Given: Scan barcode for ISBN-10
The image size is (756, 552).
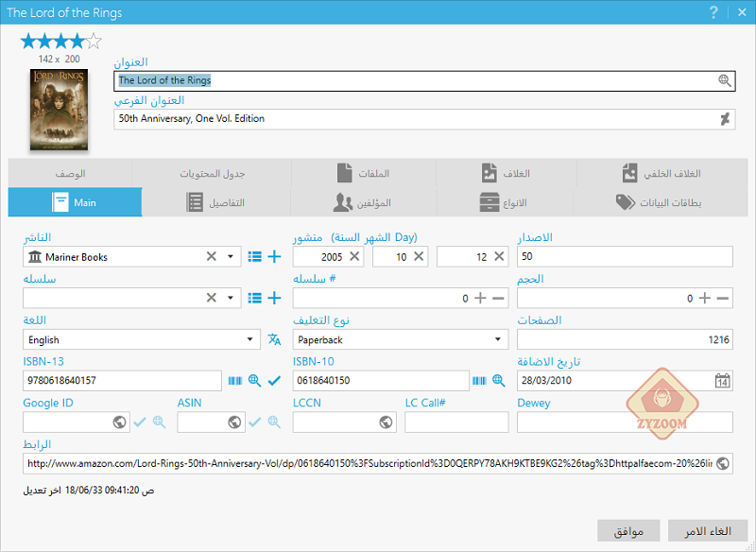Looking at the screenshot, I should point(479,381).
